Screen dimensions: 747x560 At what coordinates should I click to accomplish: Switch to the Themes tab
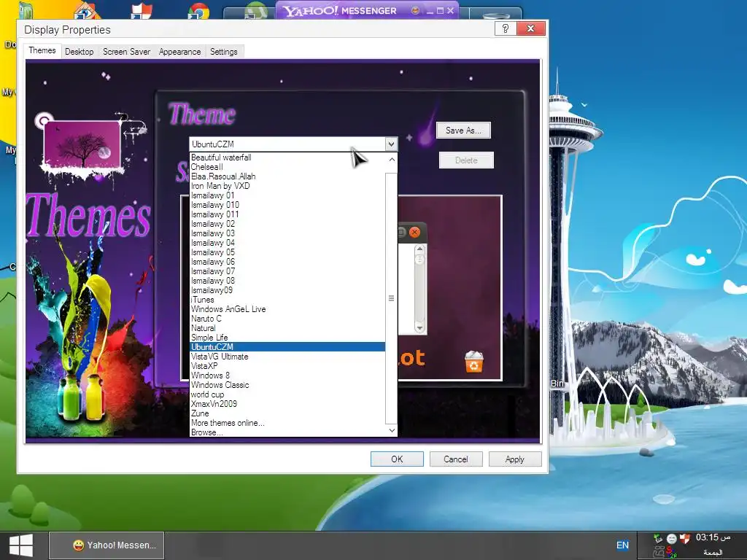[x=42, y=50]
